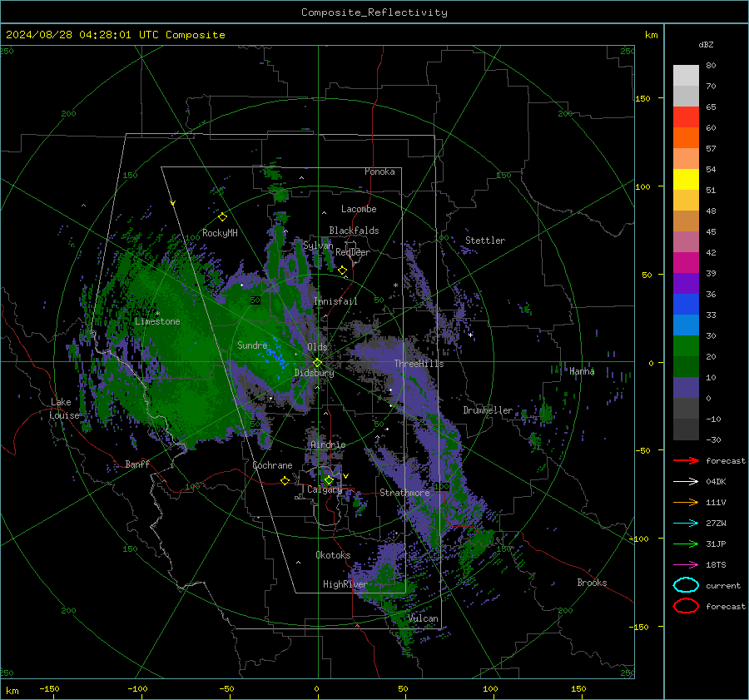Viewport: 749px width, 700px height.
Task: Select the Airdrie label
Action: pyautogui.click(x=328, y=444)
